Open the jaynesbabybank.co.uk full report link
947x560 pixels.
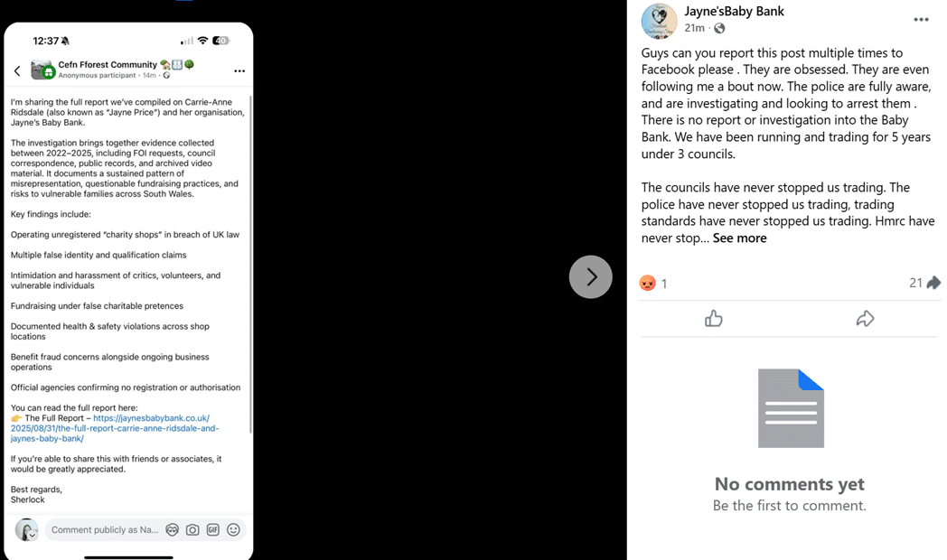point(115,428)
